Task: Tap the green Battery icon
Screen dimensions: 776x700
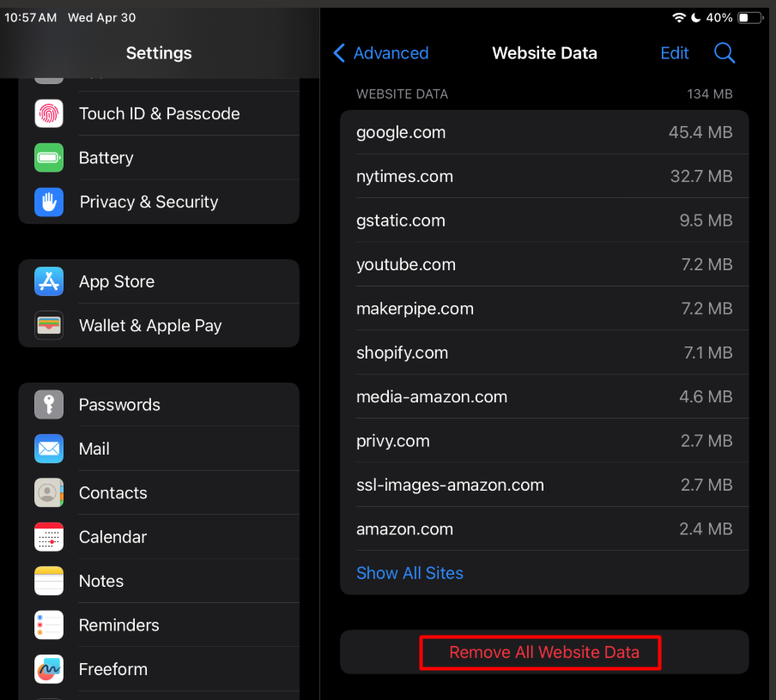Action: coord(48,158)
